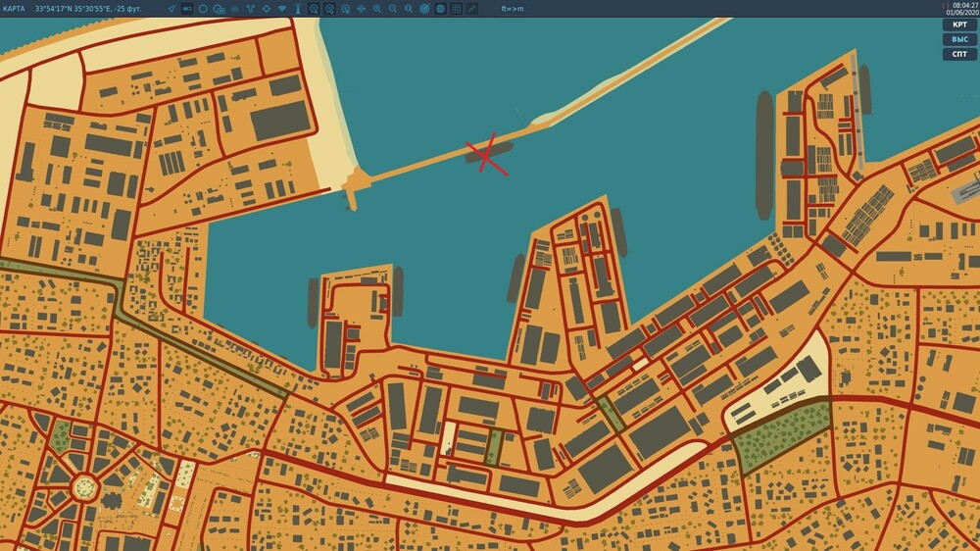Click the navigation arrow pointer icon
980x551 pixels.
[x=171, y=9]
